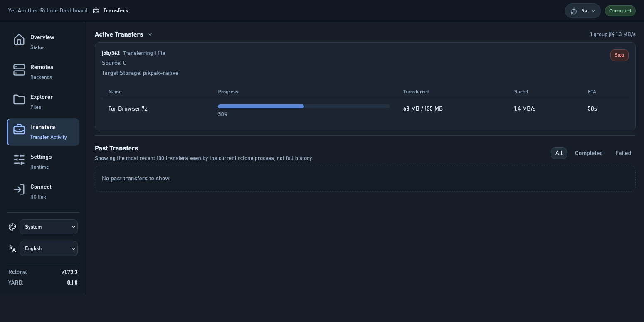The image size is (644, 322).
Task: Open the System theme dropdown
Action: pyautogui.click(x=49, y=227)
